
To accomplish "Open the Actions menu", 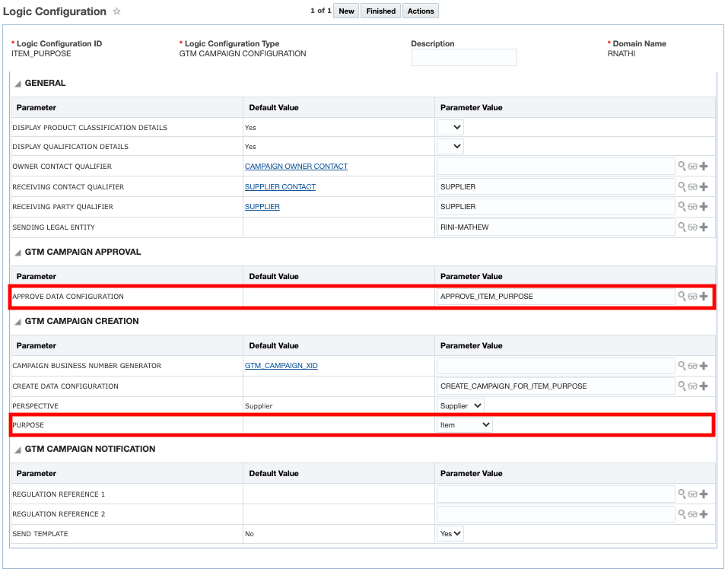I will (421, 11).
